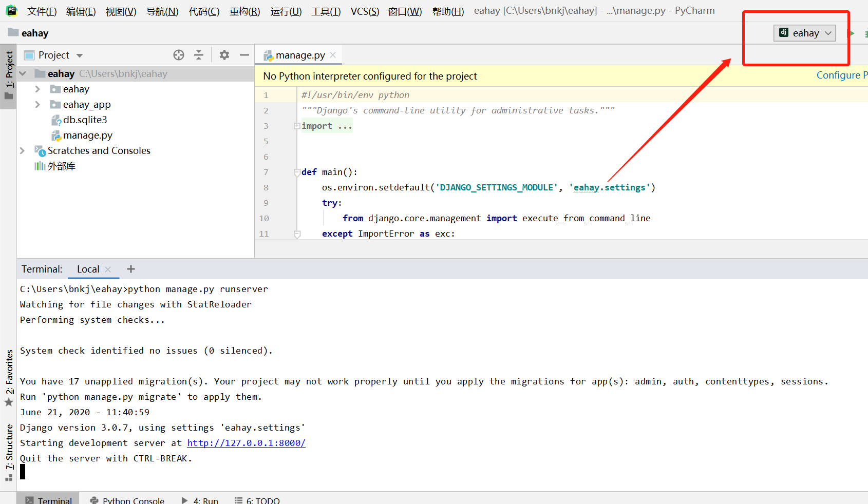This screenshot has width=868, height=504.
Task: Select the Local terminal tab
Action: point(88,269)
